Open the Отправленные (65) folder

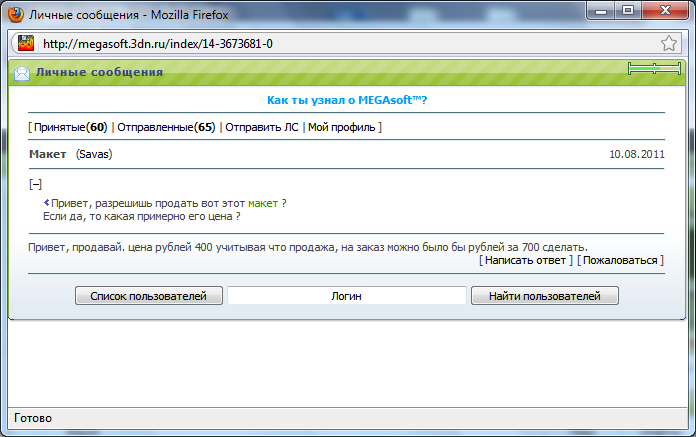coord(166,127)
